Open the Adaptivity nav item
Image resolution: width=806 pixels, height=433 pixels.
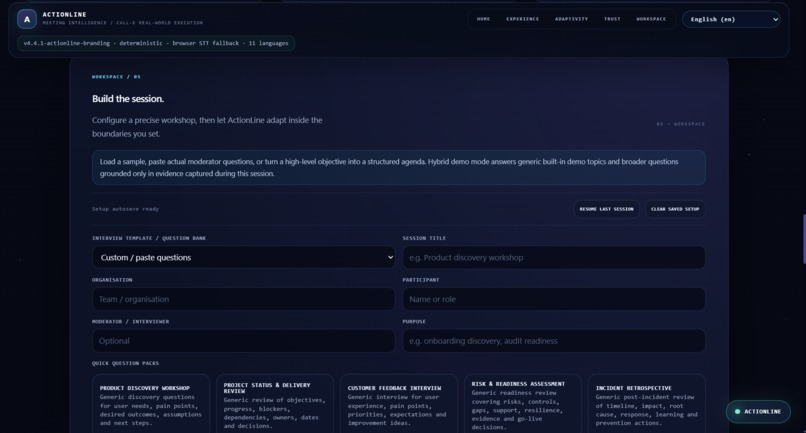tap(571, 19)
